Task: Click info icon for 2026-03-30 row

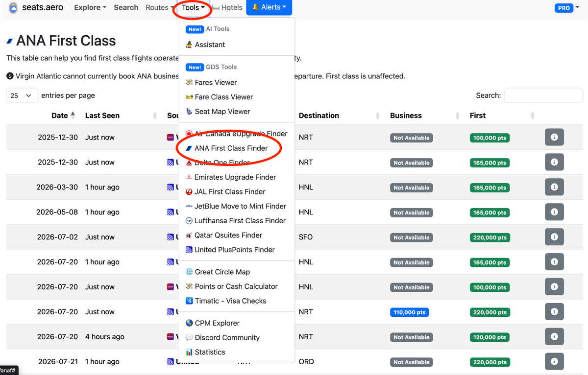Action: [554, 187]
